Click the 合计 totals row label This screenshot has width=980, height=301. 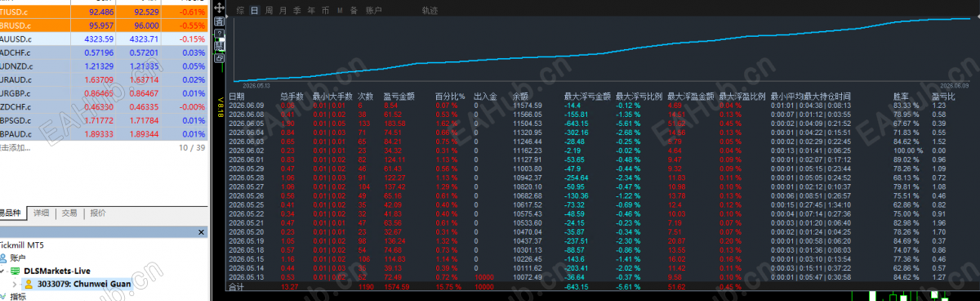[x=236, y=287]
